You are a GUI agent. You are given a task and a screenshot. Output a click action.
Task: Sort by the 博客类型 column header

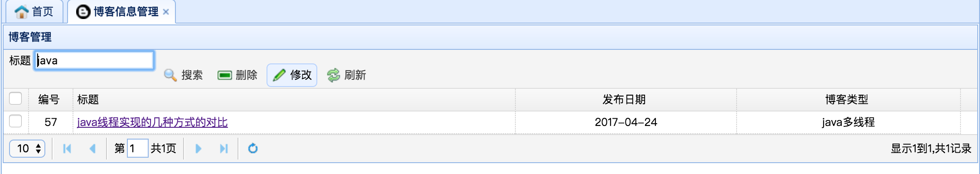point(848,100)
